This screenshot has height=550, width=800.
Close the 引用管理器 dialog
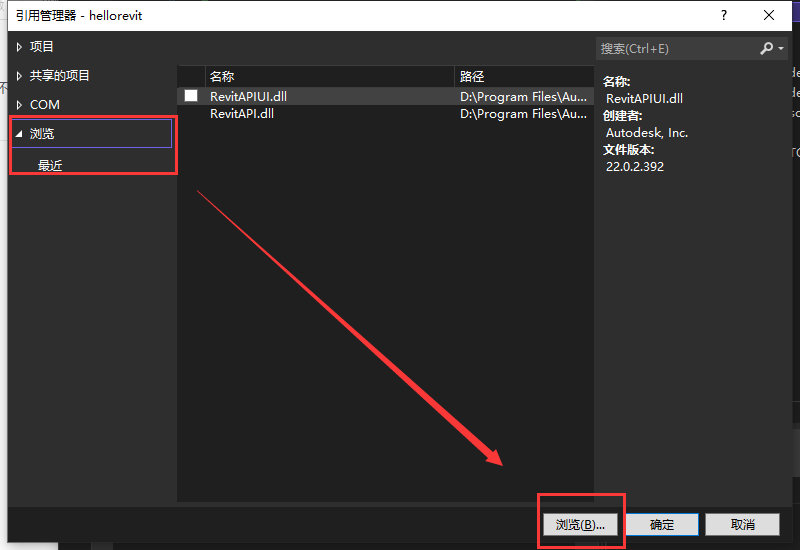[x=769, y=15]
